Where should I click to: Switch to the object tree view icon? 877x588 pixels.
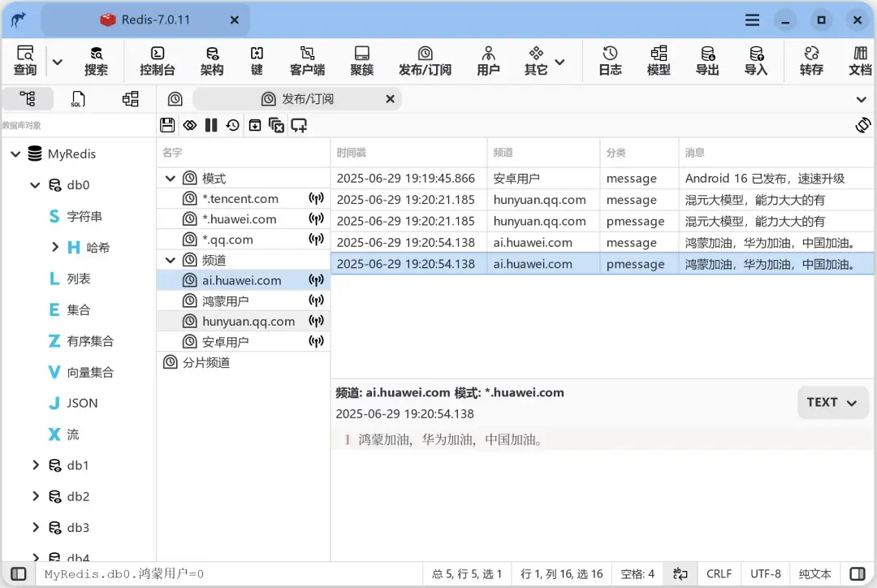tap(28, 99)
